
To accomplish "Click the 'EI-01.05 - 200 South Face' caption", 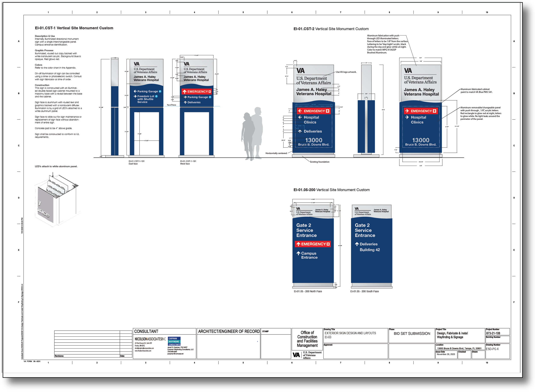I will 365,292.
